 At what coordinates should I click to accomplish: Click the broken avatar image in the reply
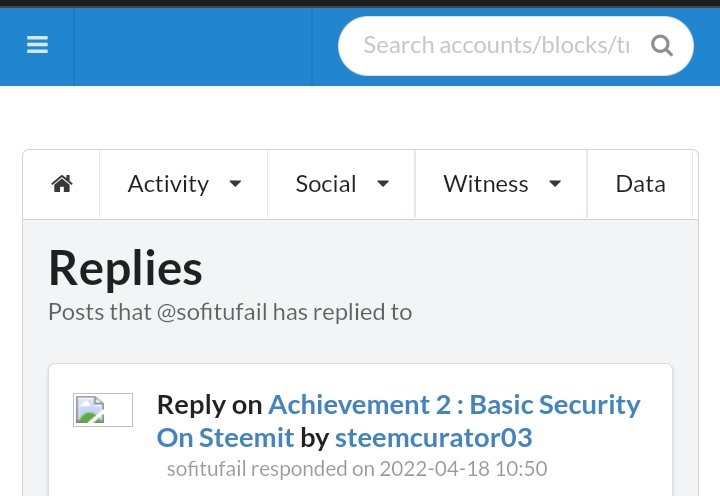(103, 410)
